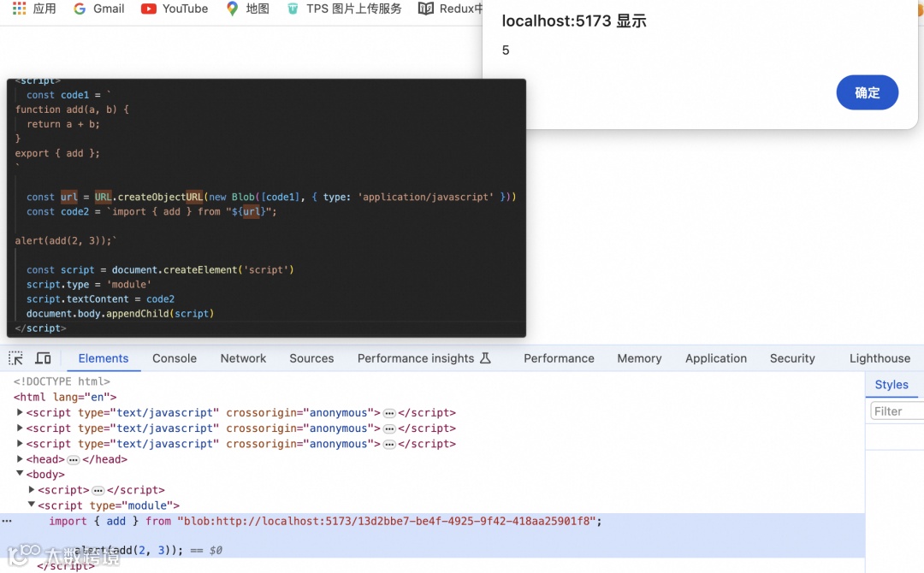Click the ellipsis badge in body's first script
Viewport: 924px width, 573px height.
coord(98,490)
